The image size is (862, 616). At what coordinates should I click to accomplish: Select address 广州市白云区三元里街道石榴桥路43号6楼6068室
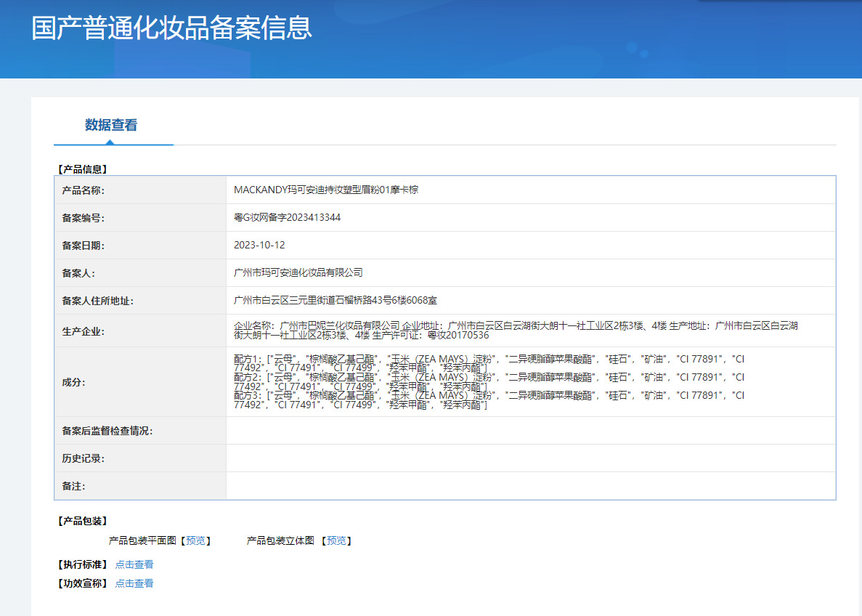click(336, 300)
